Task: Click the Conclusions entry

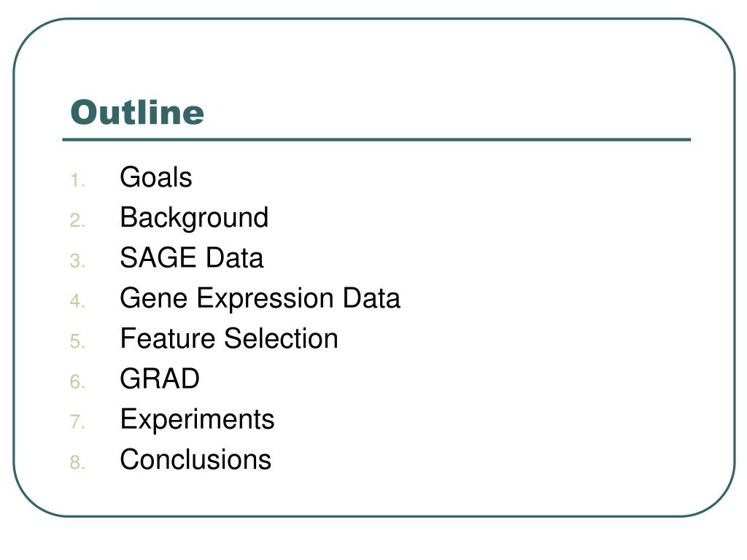Action: (196, 459)
